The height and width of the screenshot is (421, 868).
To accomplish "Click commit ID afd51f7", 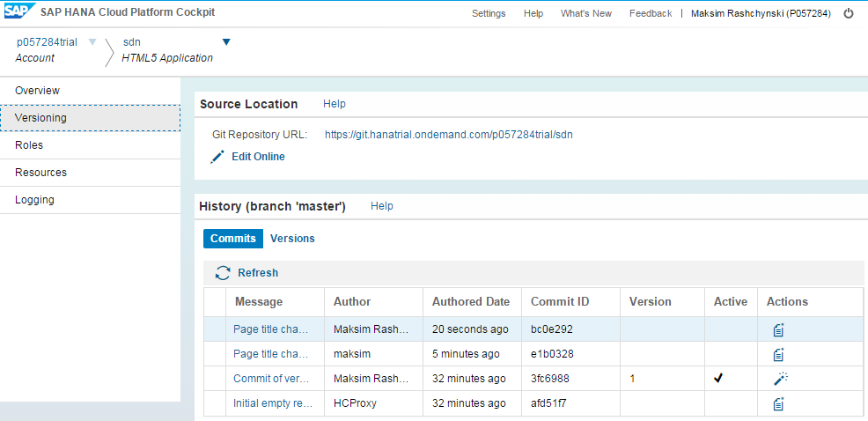I will (548, 403).
